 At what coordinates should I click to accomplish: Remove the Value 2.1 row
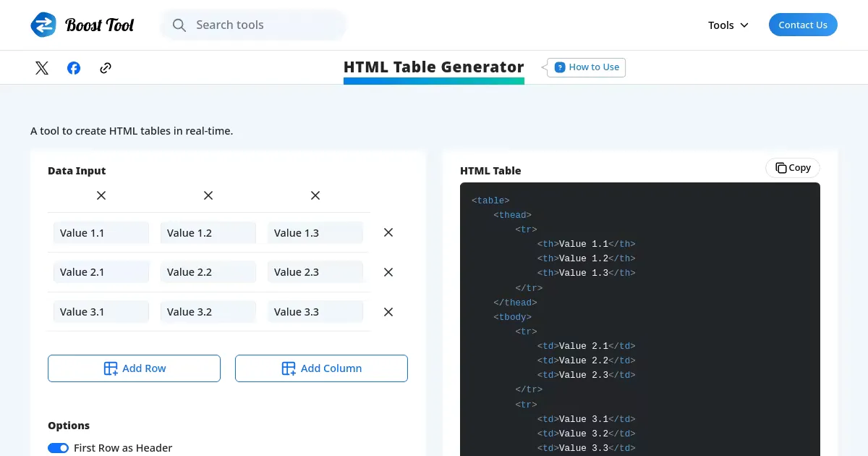click(388, 272)
